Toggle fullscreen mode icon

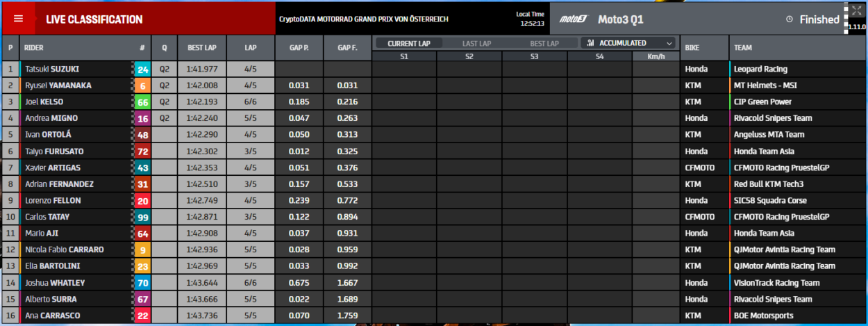click(856, 10)
